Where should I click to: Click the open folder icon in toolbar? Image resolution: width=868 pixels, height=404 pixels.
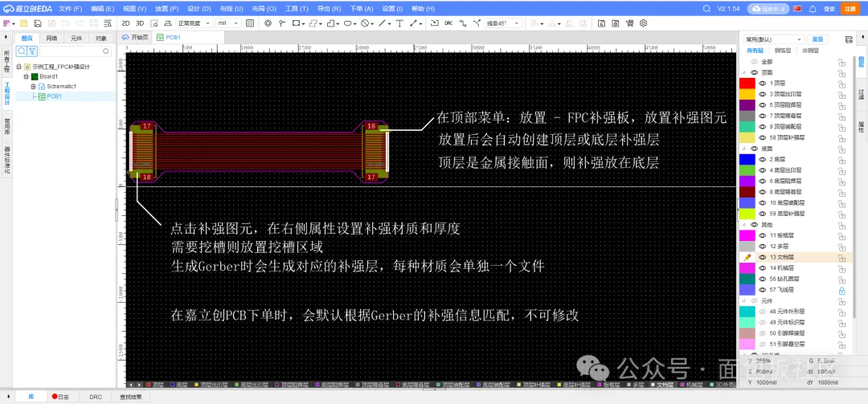(24, 23)
